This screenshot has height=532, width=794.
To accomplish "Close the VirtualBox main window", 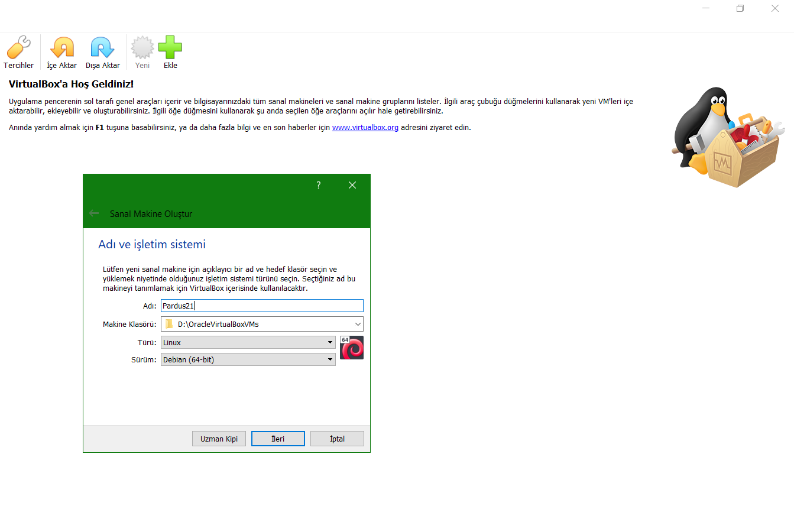I will [775, 8].
